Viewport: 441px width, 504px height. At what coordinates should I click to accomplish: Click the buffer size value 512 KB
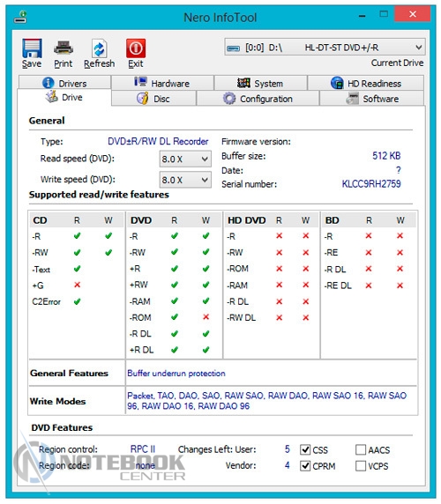[386, 156]
